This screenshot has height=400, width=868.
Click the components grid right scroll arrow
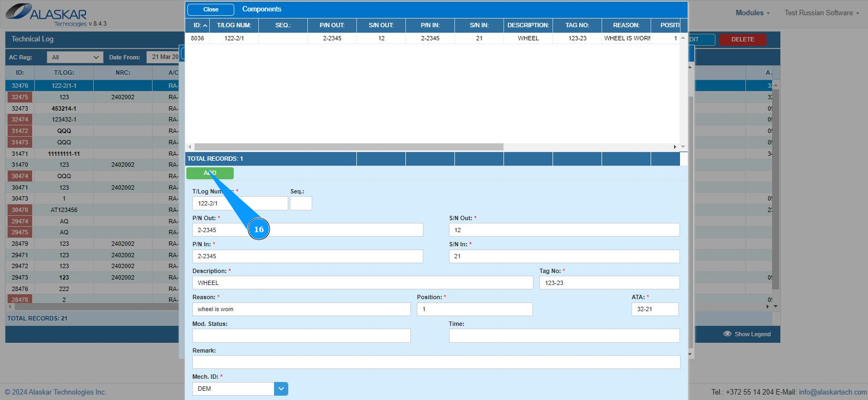(675, 147)
